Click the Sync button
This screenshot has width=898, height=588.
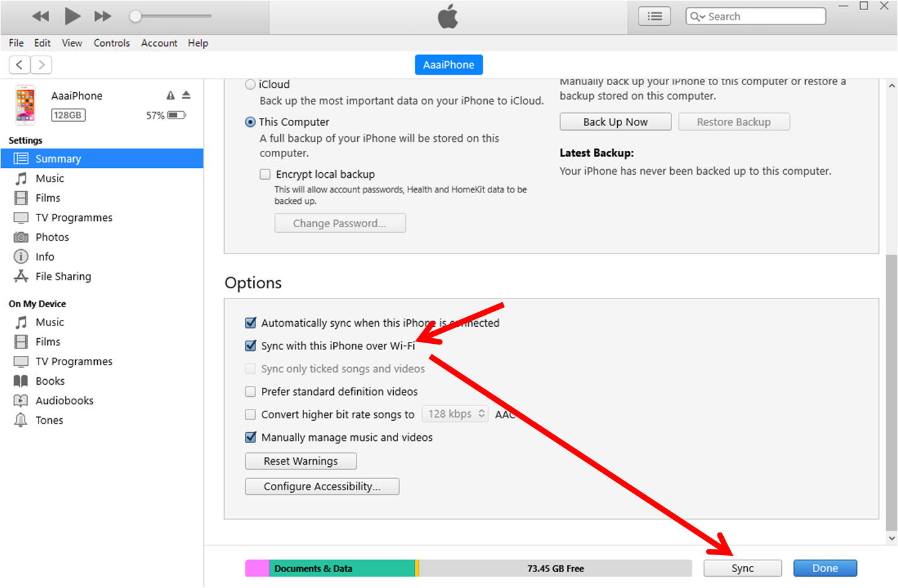pos(743,568)
